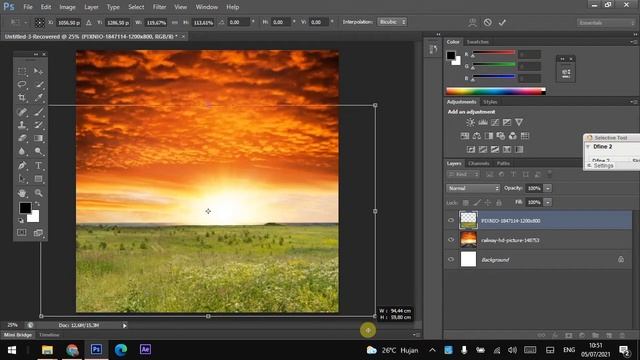Screen dimensions: 640x360
Task: Select the Dodge tool
Action: pos(38,151)
